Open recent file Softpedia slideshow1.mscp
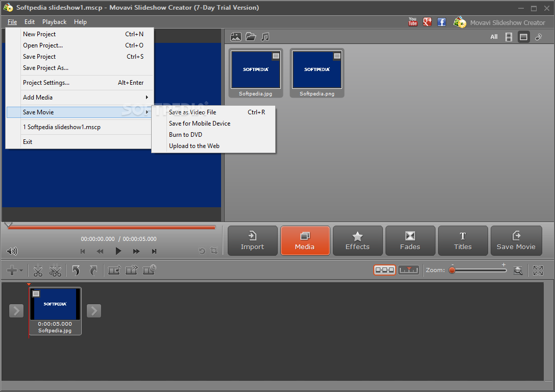 point(80,128)
